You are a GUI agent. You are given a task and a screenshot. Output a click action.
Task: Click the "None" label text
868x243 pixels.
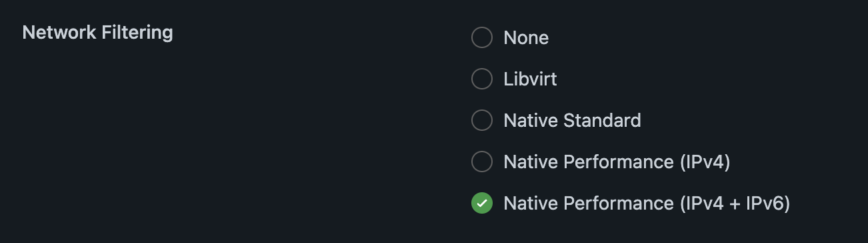pyautogui.click(x=526, y=37)
